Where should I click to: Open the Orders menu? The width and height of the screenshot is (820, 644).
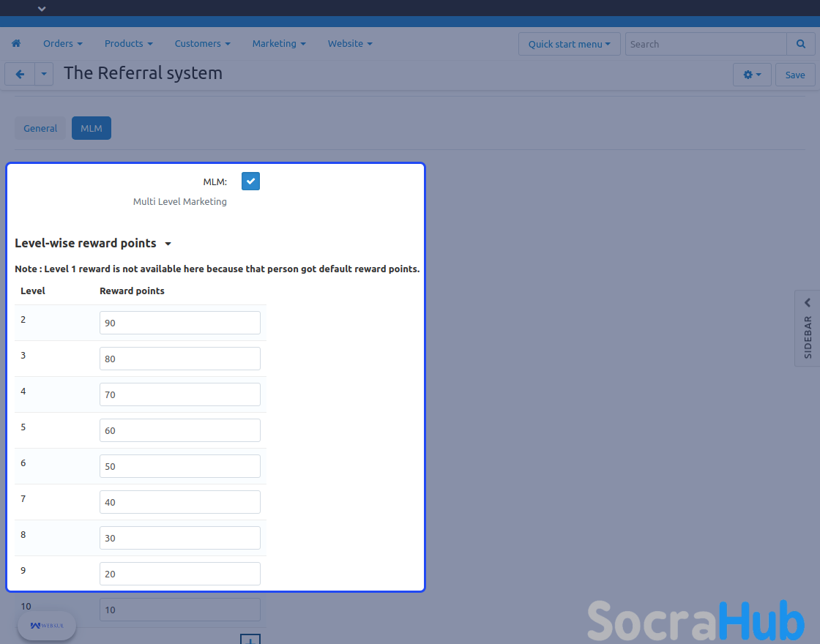62,44
